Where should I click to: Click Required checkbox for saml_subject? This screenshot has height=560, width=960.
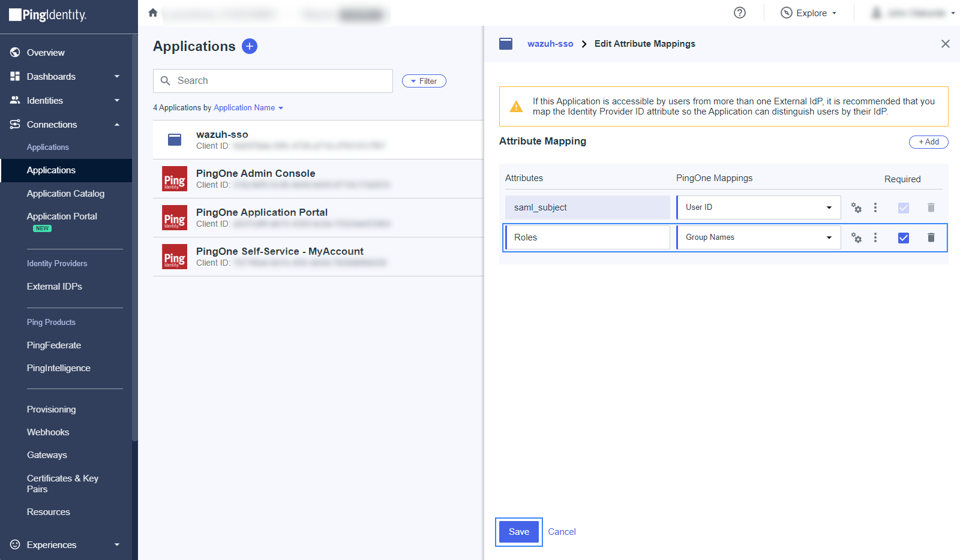pos(903,208)
